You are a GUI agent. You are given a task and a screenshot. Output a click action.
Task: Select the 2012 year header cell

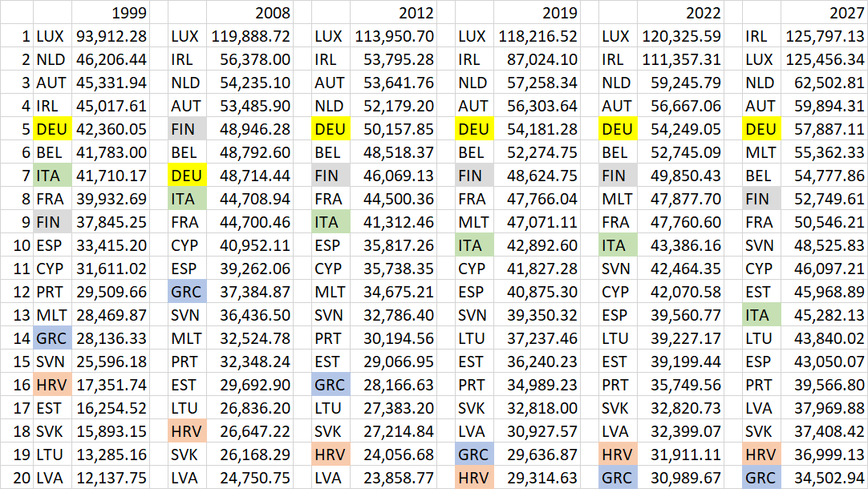(x=394, y=12)
